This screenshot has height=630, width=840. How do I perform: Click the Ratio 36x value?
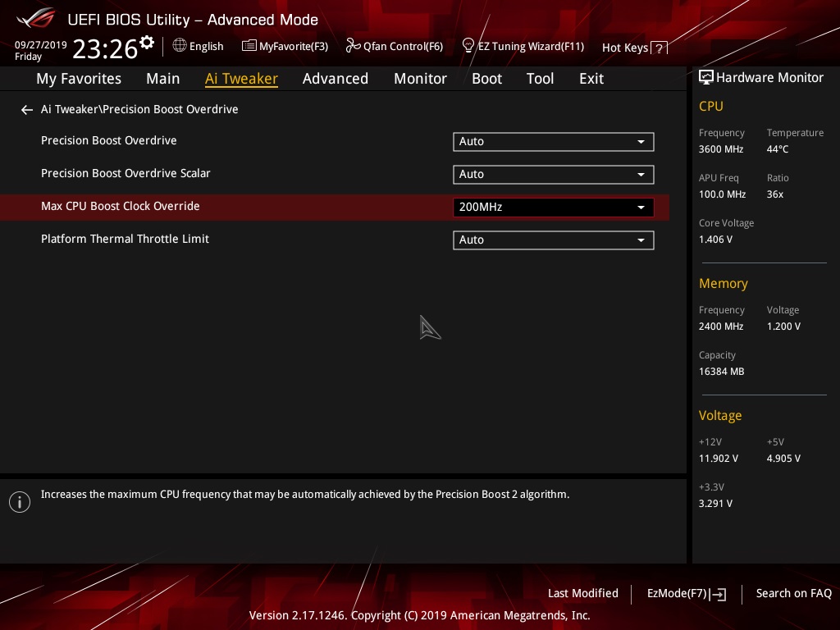pyautogui.click(x=775, y=194)
